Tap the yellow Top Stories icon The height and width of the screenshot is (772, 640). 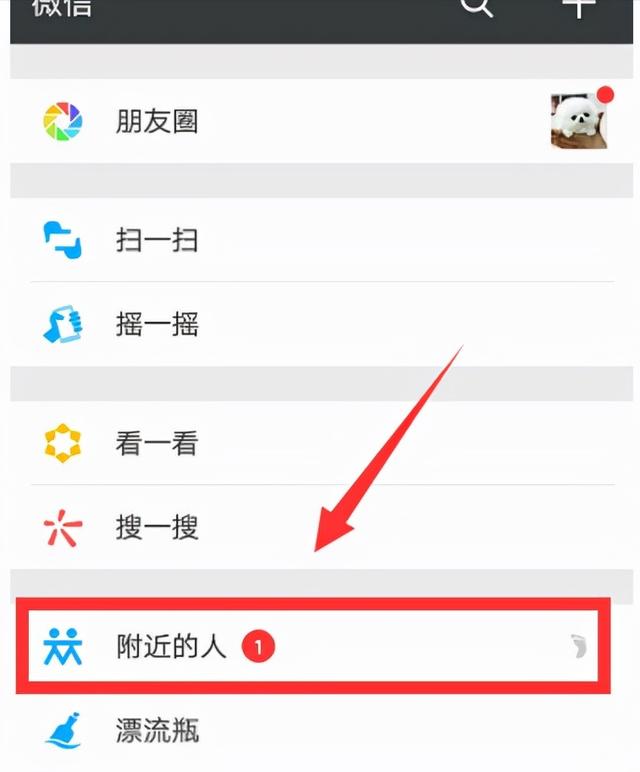(63, 443)
